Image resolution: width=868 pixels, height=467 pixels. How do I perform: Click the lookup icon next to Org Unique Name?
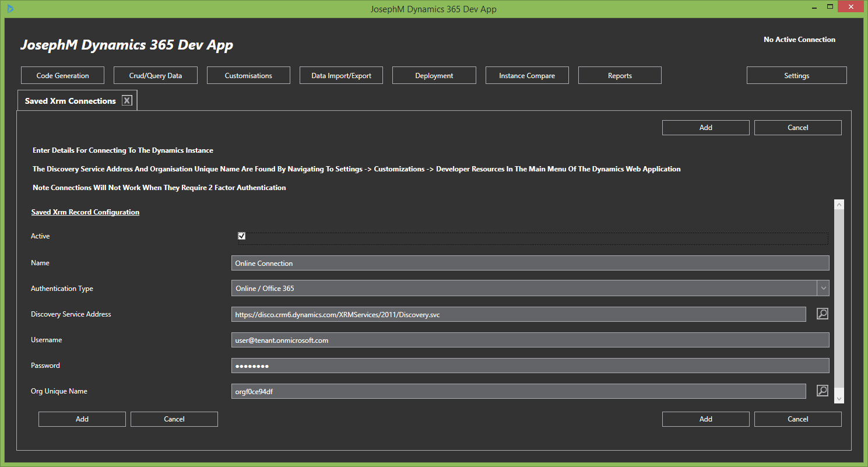click(822, 391)
